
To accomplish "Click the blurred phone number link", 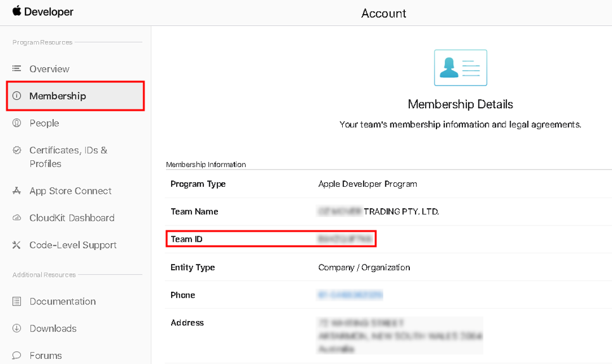I will pos(350,295).
